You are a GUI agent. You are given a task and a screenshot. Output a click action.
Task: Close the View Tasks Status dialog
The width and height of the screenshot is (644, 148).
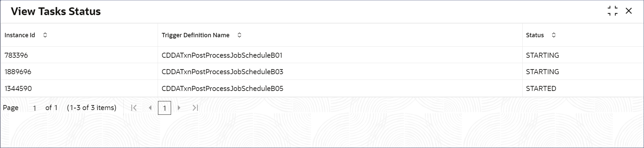coord(629,11)
